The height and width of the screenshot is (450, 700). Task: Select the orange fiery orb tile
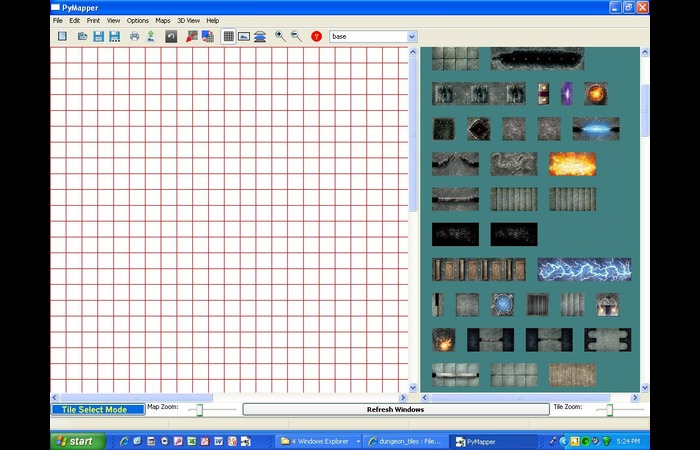tap(596, 94)
